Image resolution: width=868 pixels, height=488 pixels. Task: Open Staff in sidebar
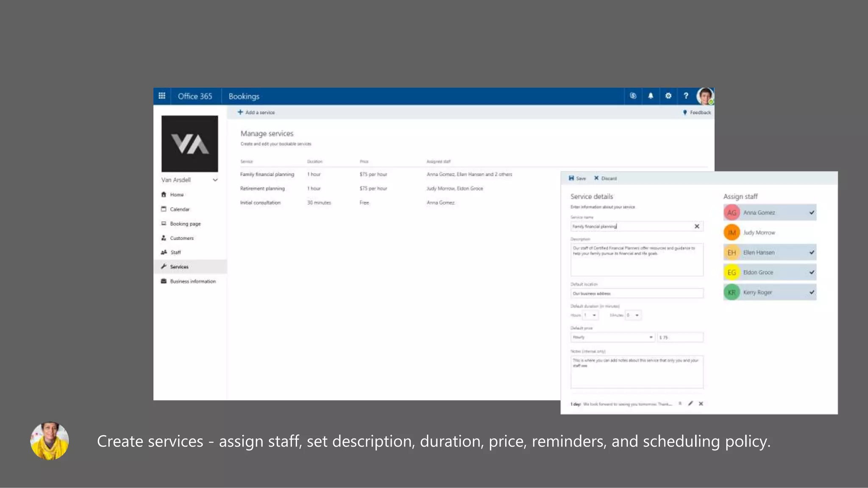(189, 252)
